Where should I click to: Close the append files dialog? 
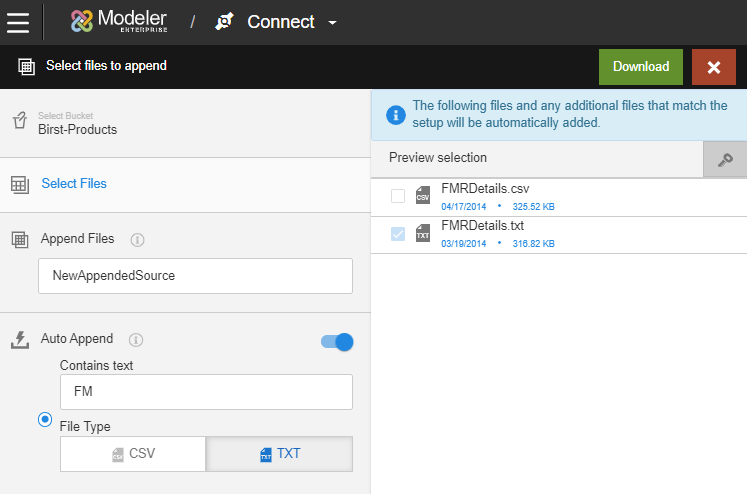[x=713, y=67]
